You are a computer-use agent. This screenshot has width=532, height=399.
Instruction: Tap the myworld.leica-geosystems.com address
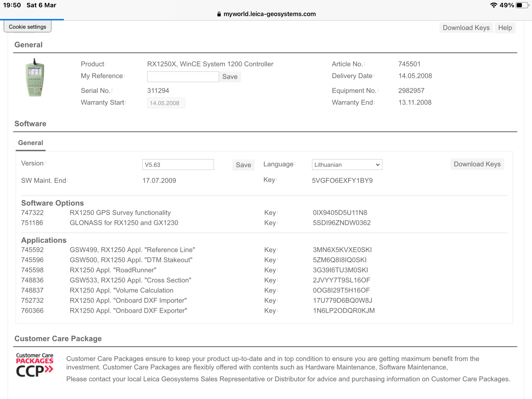tap(270, 14)
